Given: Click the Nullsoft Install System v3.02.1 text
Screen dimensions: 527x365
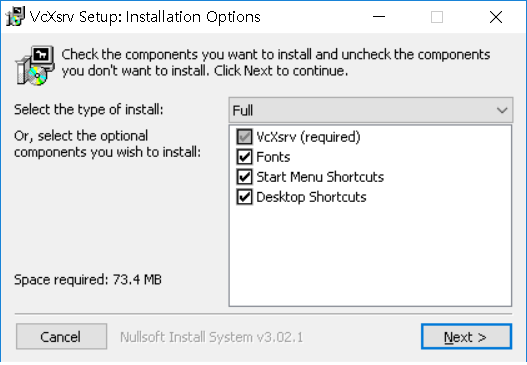Looking at the screenshot, I should pos(211,337).
